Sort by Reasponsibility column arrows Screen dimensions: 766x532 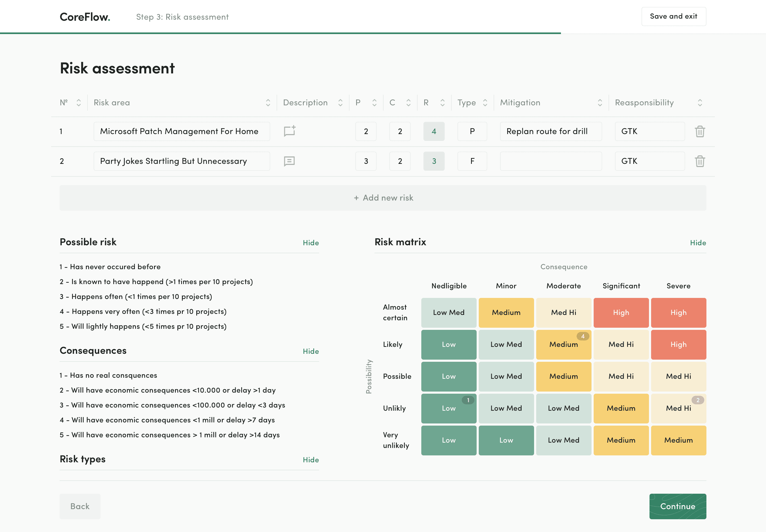700,103
